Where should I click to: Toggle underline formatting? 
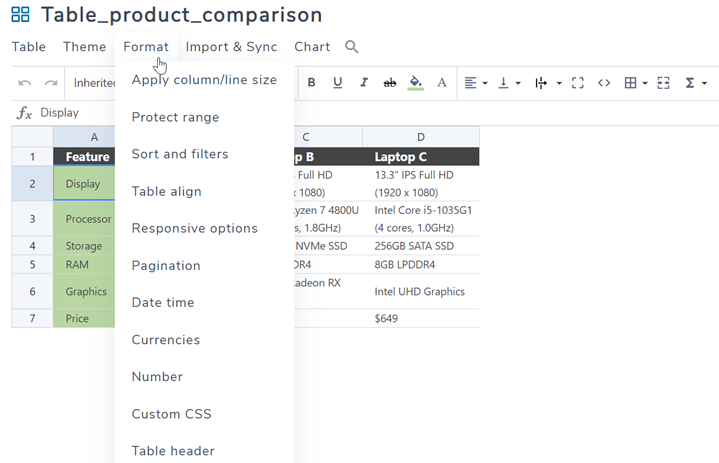point(338,83)
